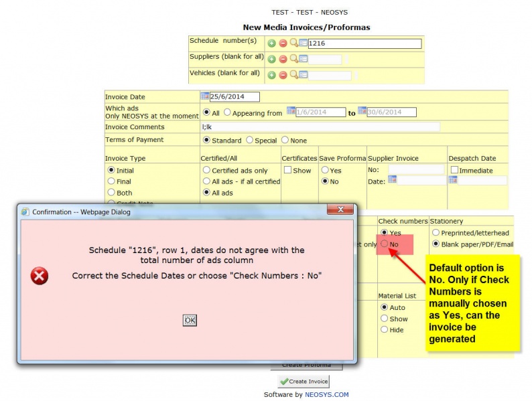Click the Confirmation dialog title icon

click(25, 212)
